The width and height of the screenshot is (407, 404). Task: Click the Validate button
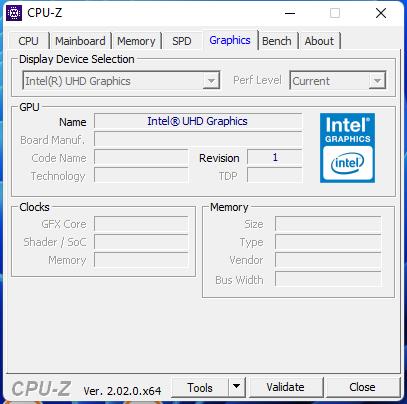[x=286, y=387]
